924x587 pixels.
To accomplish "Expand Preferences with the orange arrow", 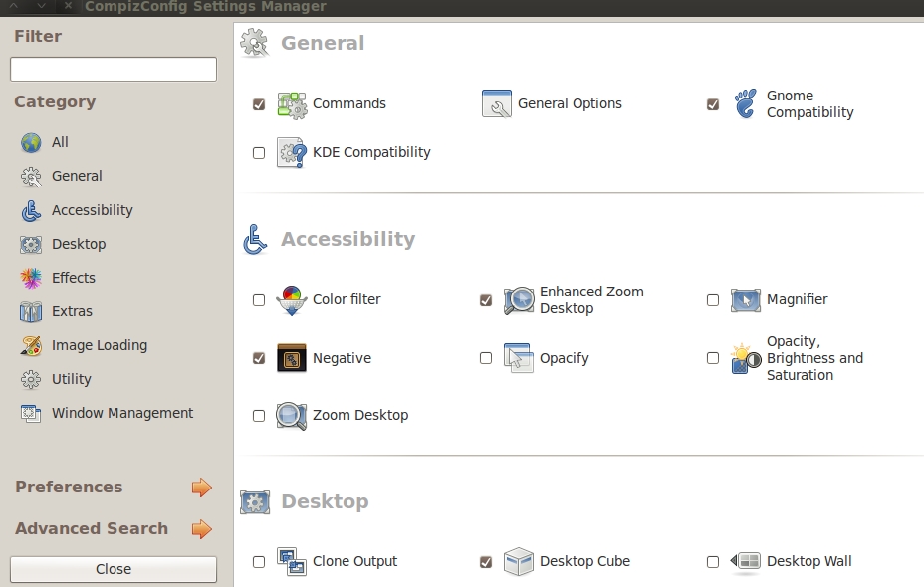I will click(201, 488).
